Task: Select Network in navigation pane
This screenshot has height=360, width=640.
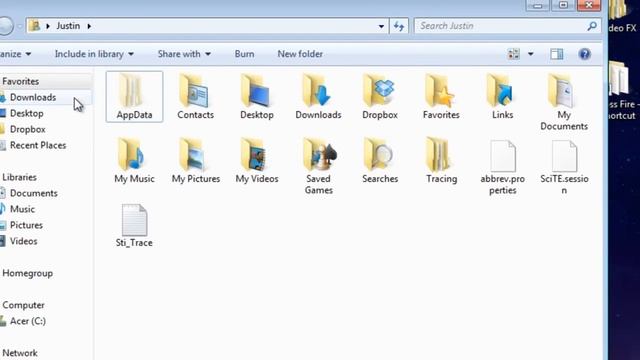Action: (20, 353)
